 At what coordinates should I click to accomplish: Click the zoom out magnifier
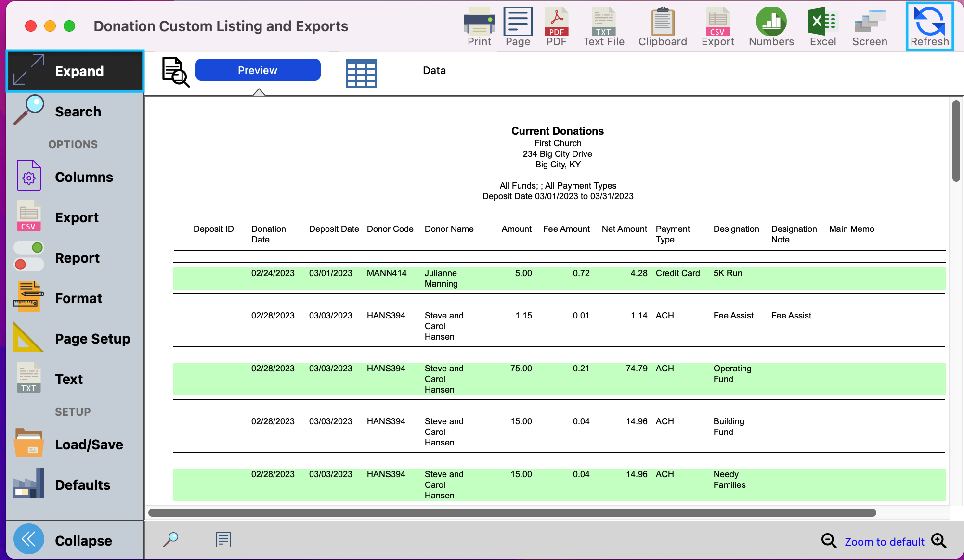tap(829, 541)
